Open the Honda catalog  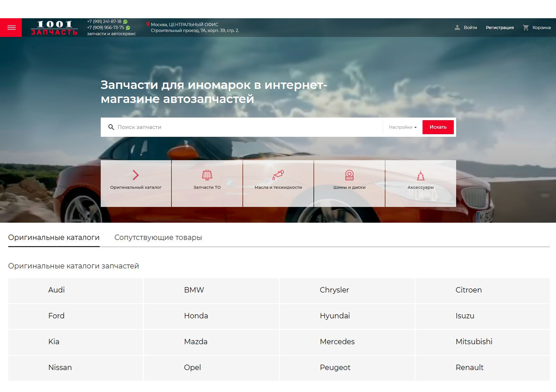(x=211, y=316)
